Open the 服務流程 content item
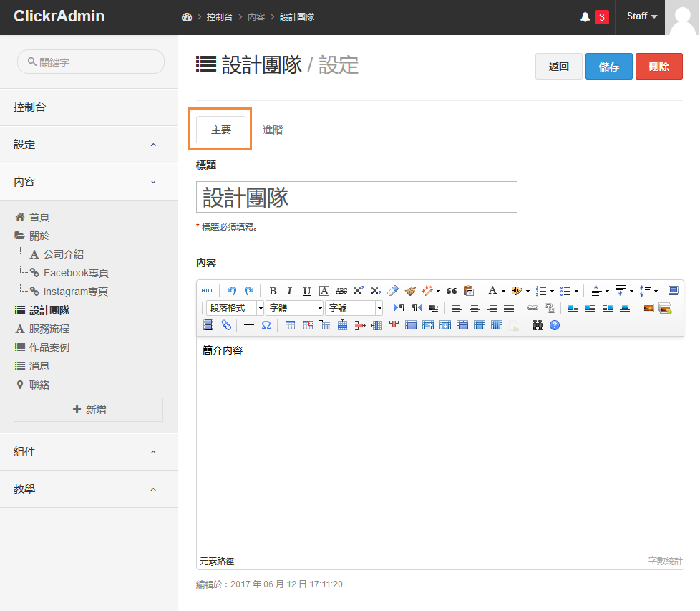Screen dimensions: 700x611 point(49,329)
